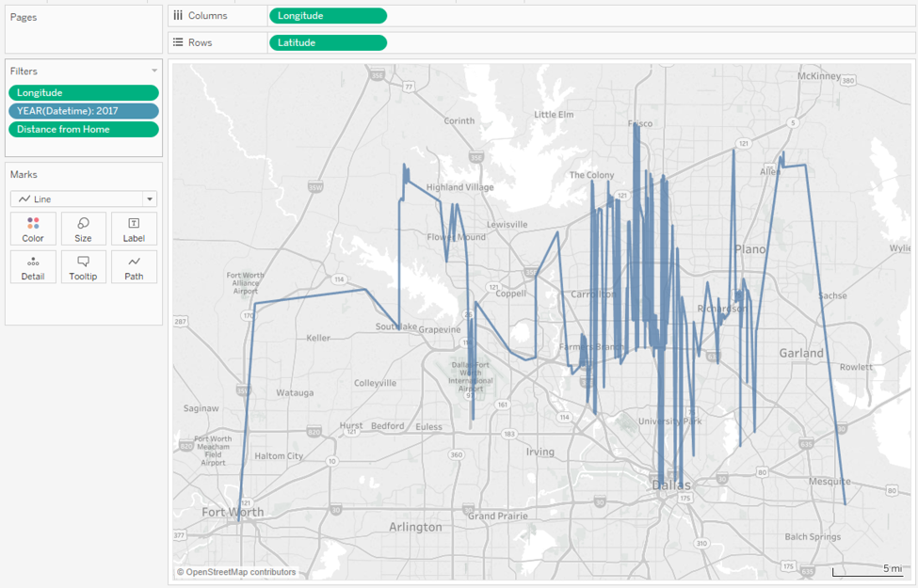
Task: Open the Size option in the Marks card
Action: click(x=83, y=229)
